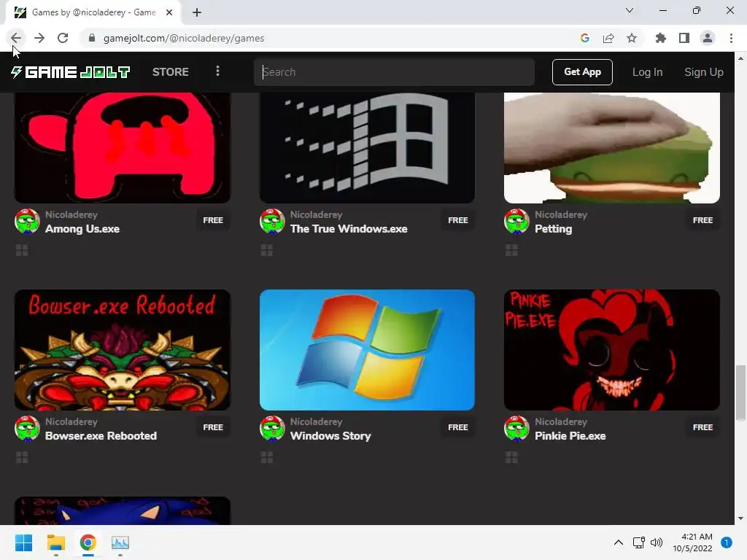The height and width of the screenshot is (560, 747).
Task: Open The True Windows.exe thumbnail
Action: 367,147
